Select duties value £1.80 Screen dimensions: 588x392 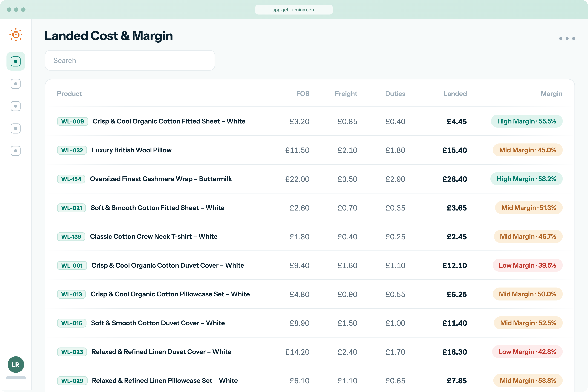click(395, 150)
